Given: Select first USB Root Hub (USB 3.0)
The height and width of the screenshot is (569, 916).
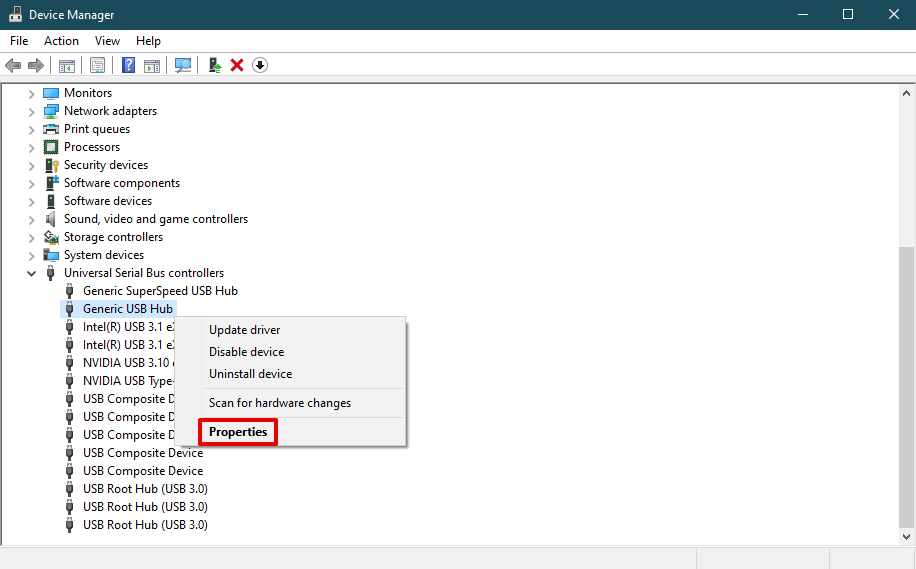Looking at the screenshot, I should (145, 489).
